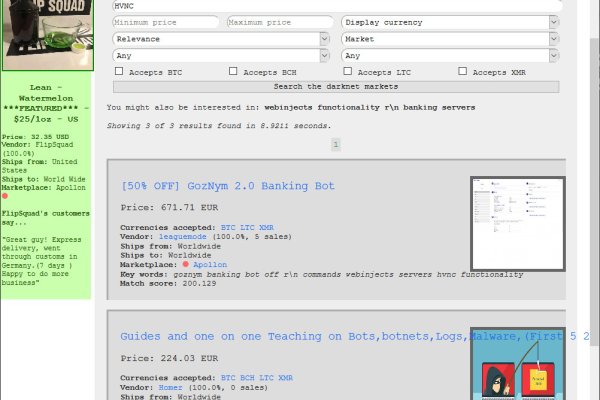The height and width of the screenshot is (400, 600).
Task: Click the suggestion 'webinjects functionality r\n banking servers'
Action: pos(370,108)
